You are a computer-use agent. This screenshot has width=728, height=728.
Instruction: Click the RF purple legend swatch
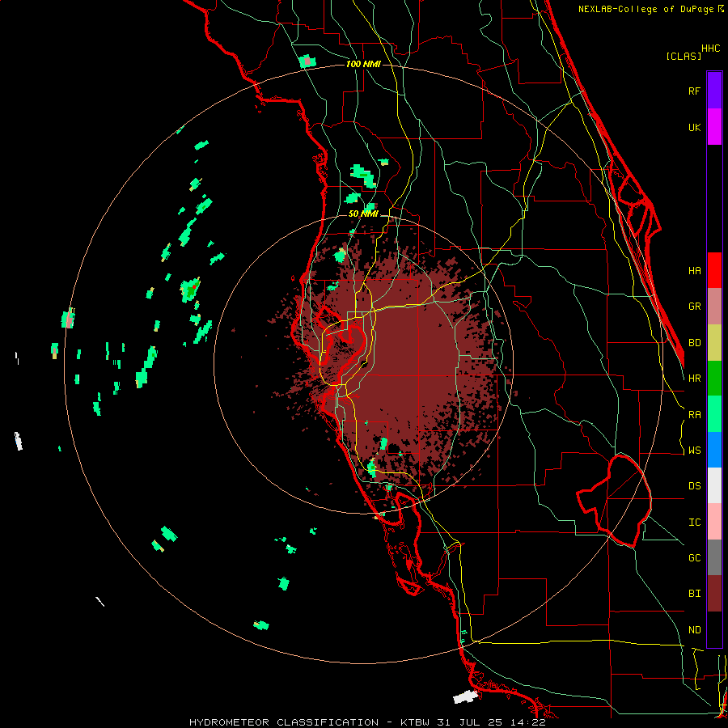714,91
